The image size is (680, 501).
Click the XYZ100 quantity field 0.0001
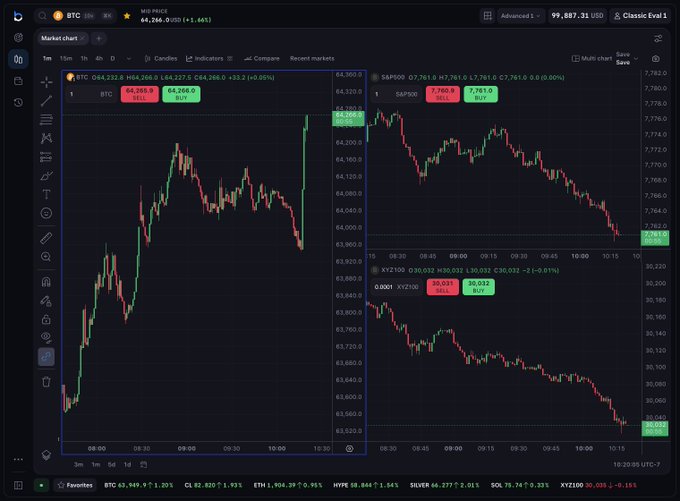click(396, 287)
